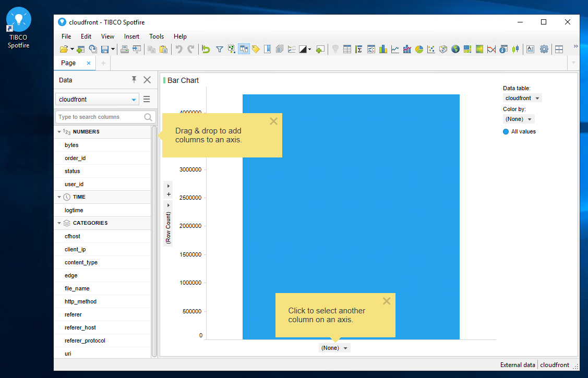Insert a Heat Map visualization
Viewport: 588px width, 378px height.
pos(479,49)
